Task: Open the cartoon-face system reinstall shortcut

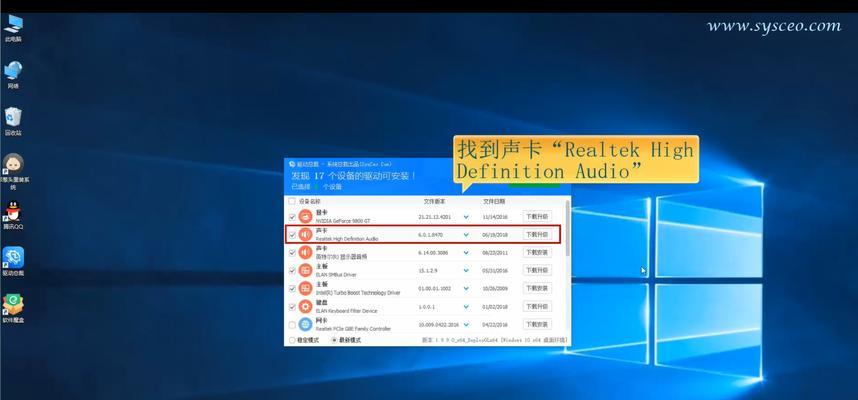Action: click(13, 171)
